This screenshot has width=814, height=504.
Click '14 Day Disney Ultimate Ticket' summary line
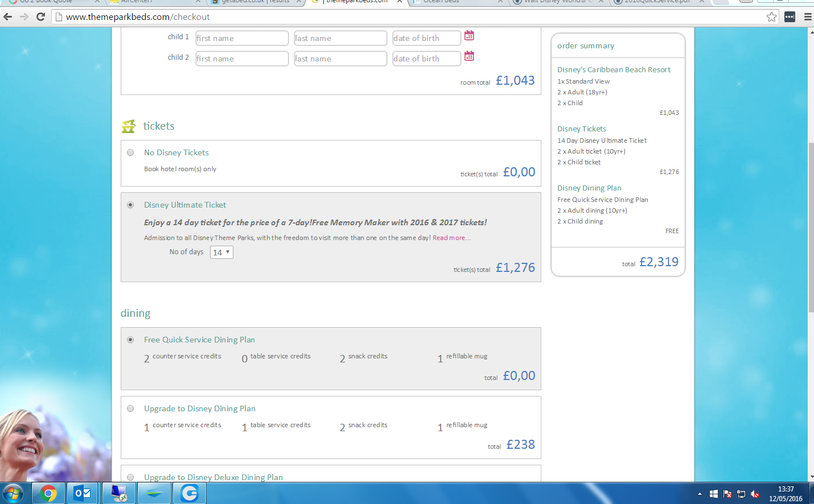point(602,141)
